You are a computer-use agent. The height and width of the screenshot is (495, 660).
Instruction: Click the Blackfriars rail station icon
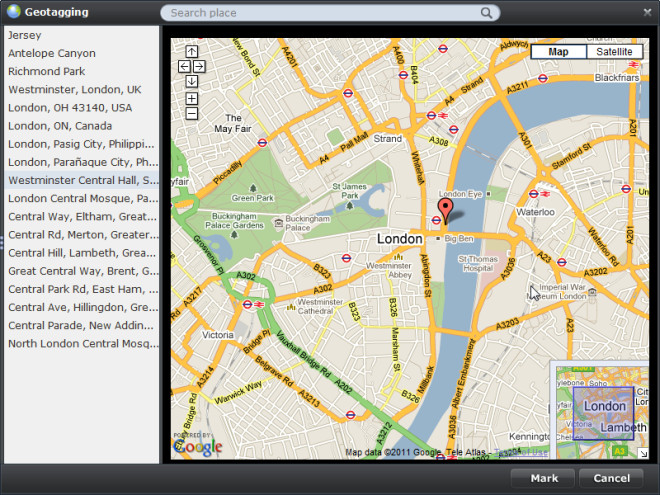pyautogui.click(x=633, y=64)
